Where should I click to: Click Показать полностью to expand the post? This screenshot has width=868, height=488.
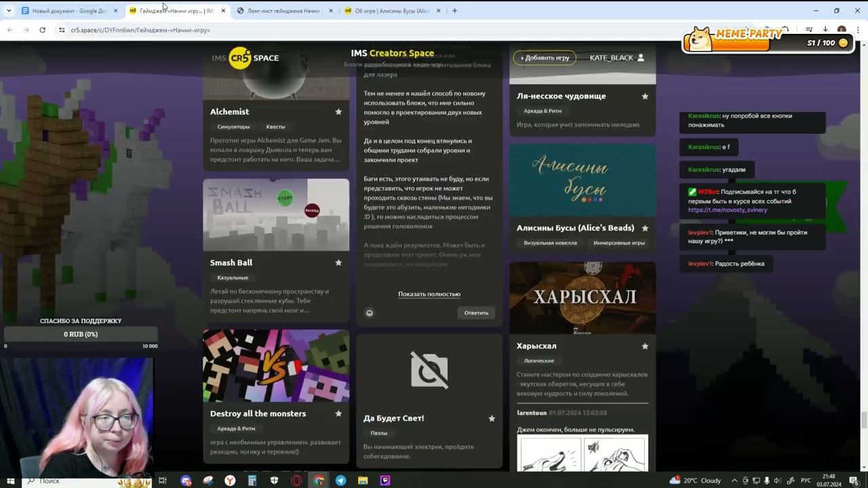point(429,294)
